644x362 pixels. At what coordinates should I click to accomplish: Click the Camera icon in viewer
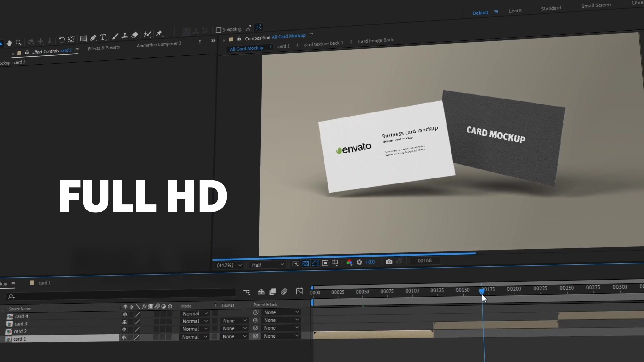pyautogui.click(x=388, y=262)
